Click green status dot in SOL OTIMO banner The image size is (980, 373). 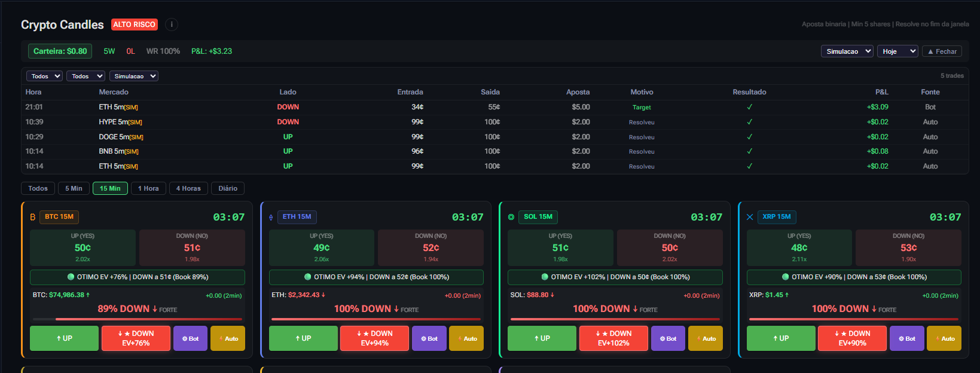[545, 277]
